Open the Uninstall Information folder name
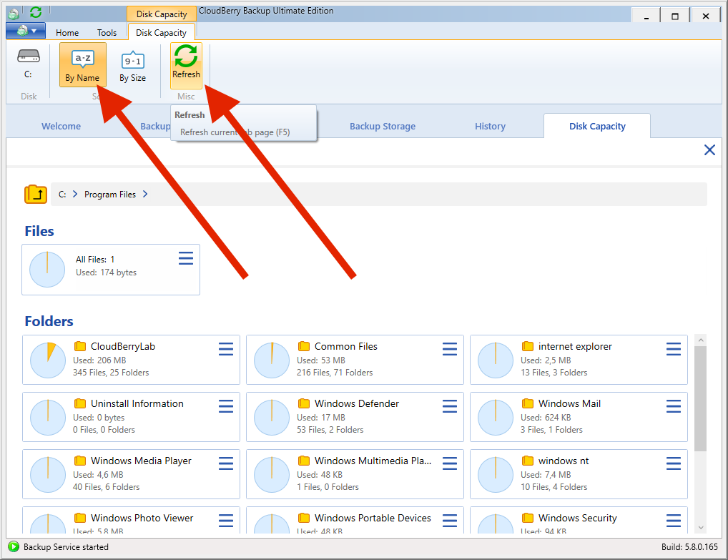This screenshot has height=560, width=728. (x=137, y=403)
